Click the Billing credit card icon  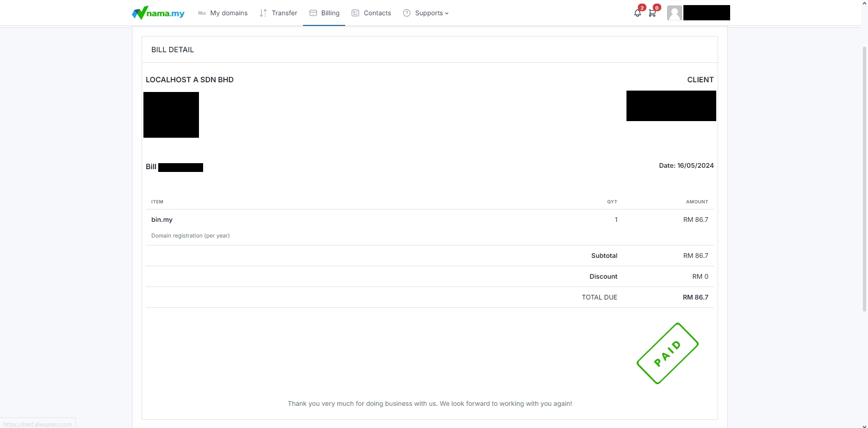(313, 13)
